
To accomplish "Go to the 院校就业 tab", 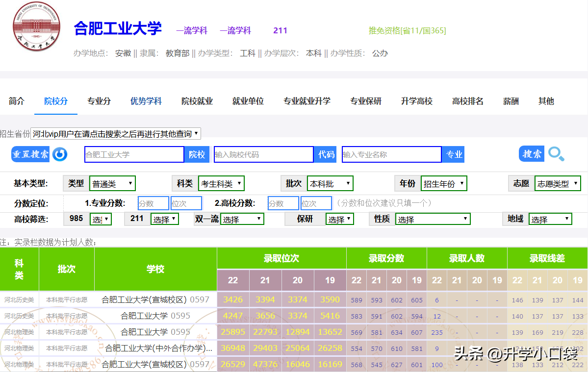I will coord(197,101).
